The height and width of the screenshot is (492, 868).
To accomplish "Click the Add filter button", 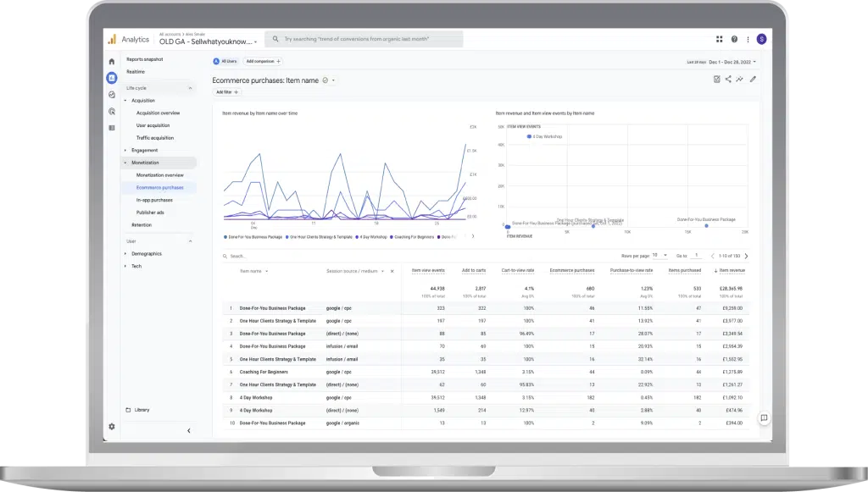I will pos(227,91).
